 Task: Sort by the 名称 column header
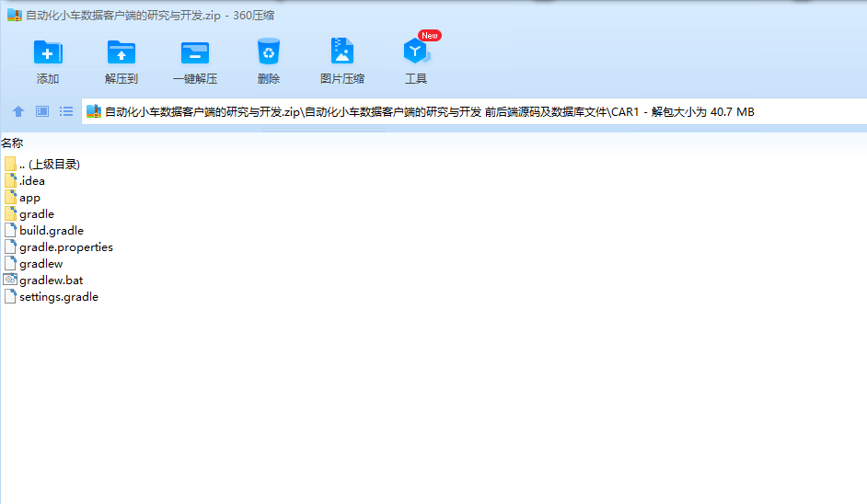[12, 143]
